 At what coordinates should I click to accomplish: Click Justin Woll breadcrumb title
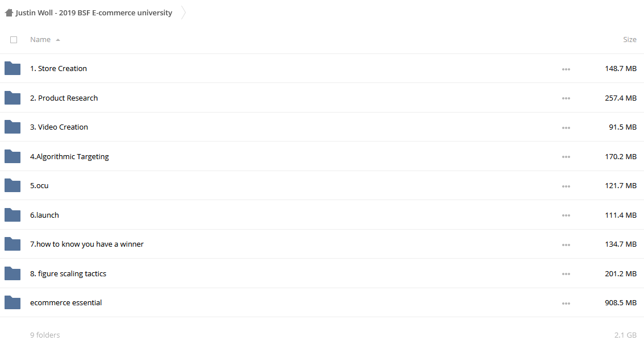pyautogui.click(x=94, y=13)
